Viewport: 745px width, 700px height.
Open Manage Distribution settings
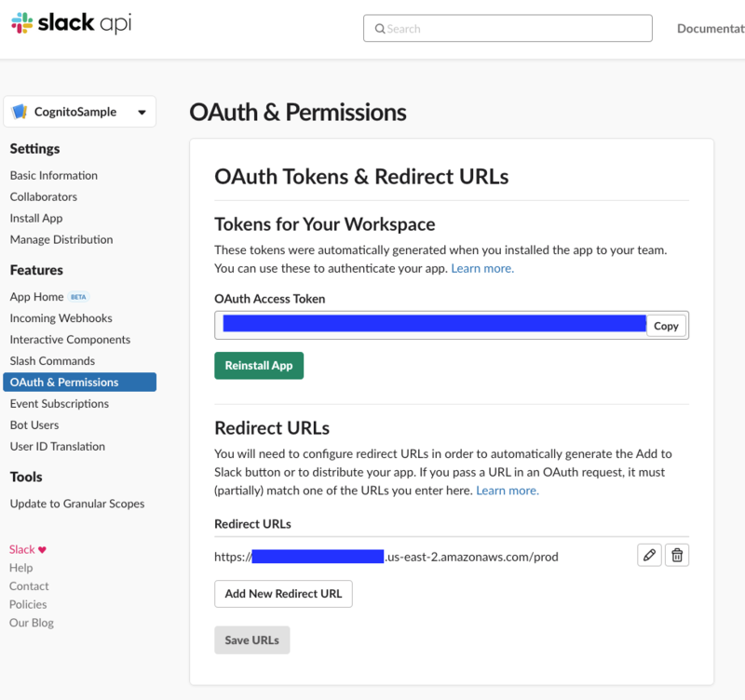point(61,239)
